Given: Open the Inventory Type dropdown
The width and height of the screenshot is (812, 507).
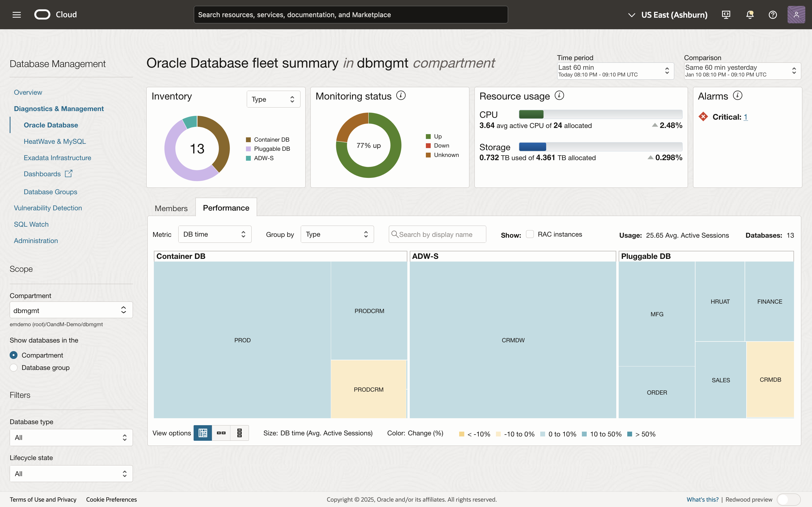Looking at the screenshot, I should (x=273, y=99).
